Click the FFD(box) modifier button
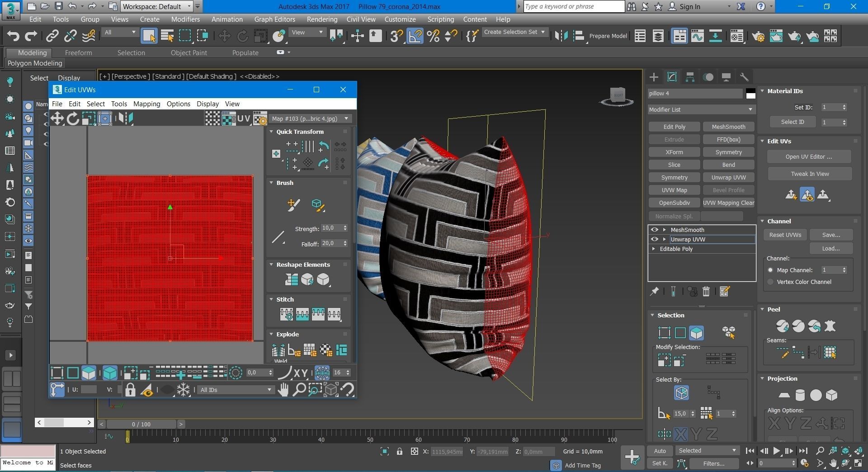Screen dimensions: 868x472 (x=728, y=140)
